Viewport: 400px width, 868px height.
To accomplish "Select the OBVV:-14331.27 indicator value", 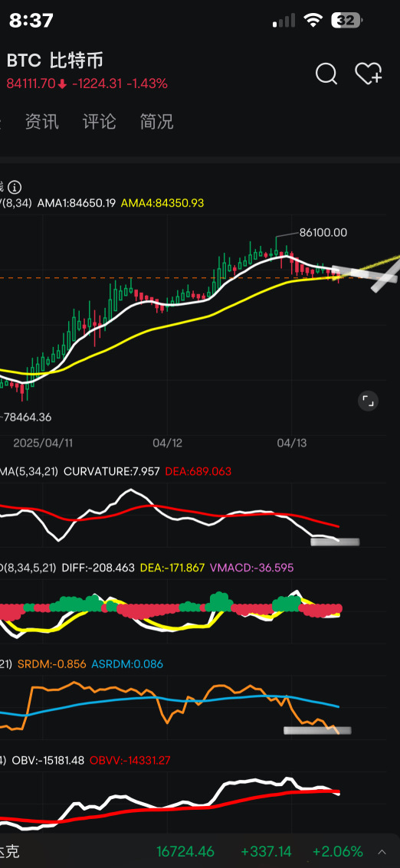I will (x=130, y=761).
